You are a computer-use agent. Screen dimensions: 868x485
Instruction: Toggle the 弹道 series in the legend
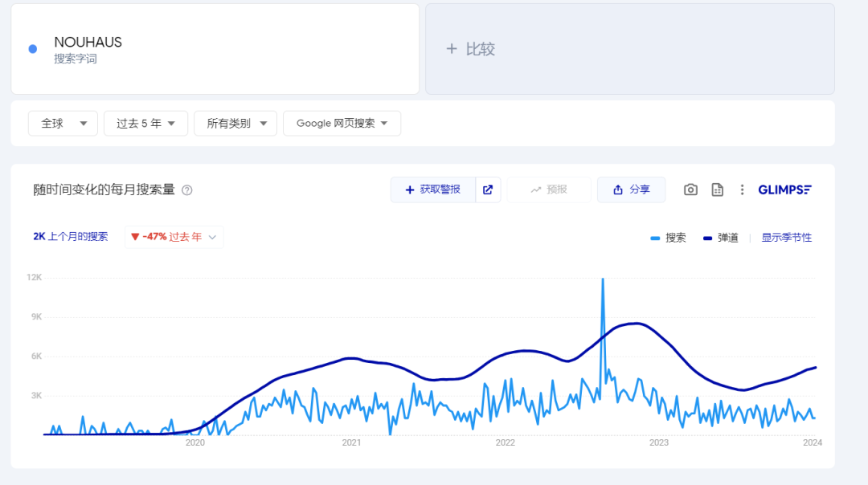coord(719,238)
